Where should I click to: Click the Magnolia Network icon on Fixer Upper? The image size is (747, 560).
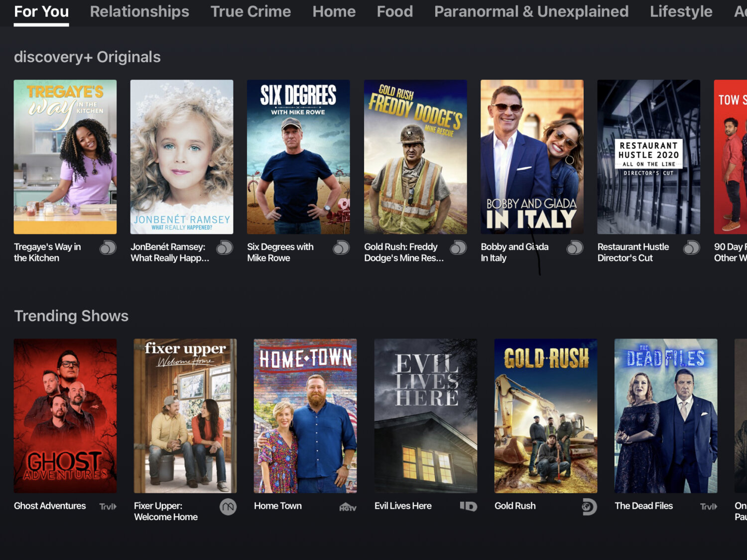click(229, 506)
